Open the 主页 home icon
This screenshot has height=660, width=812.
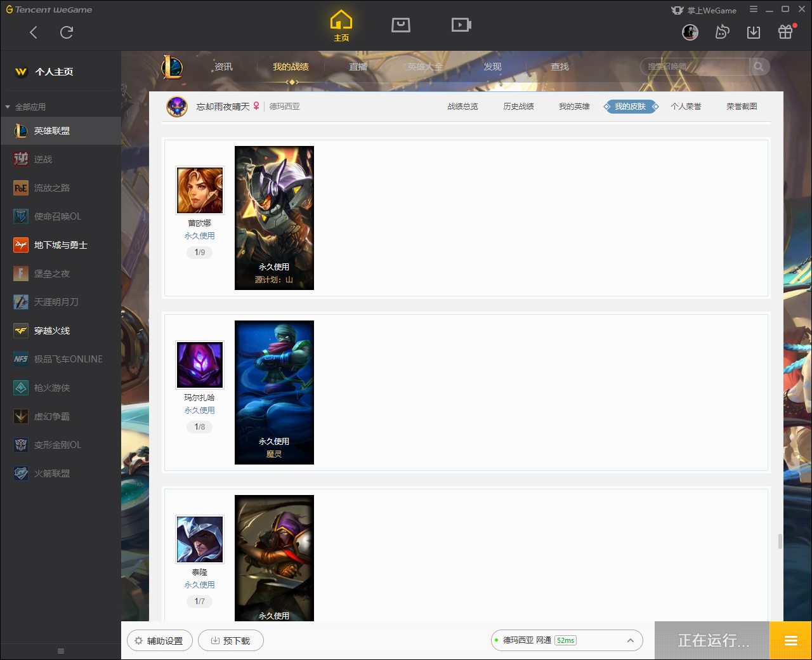click(341, 25)
